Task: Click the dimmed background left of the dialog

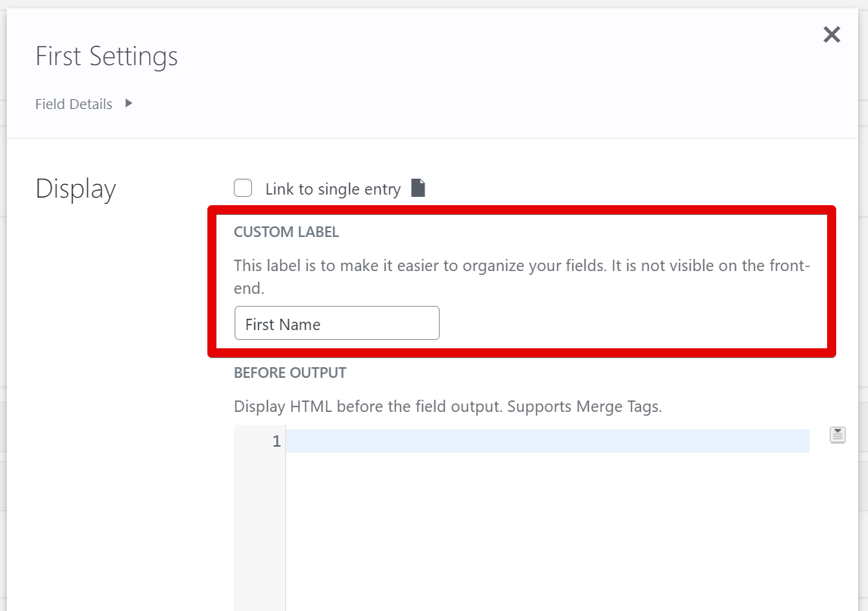Action: point(3,303)
